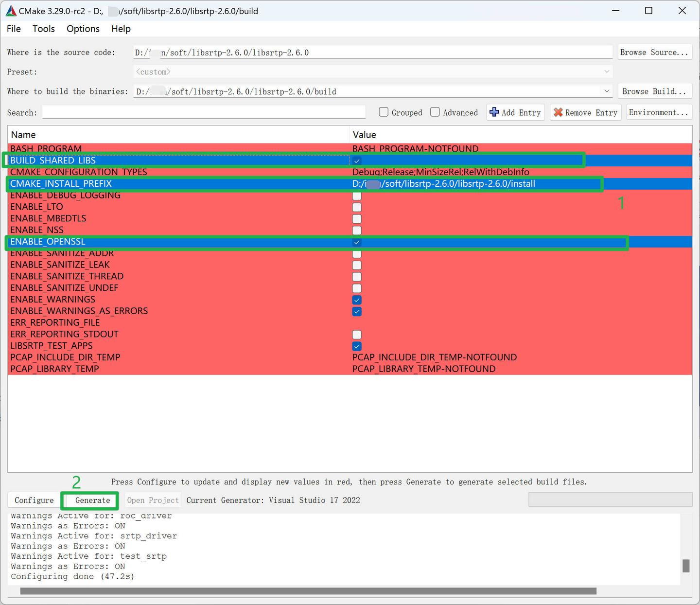700x605 pixels.
Task: Uncheck ENABLE_WARNINGS_AS_ERRORS
Action: (357, 311)
